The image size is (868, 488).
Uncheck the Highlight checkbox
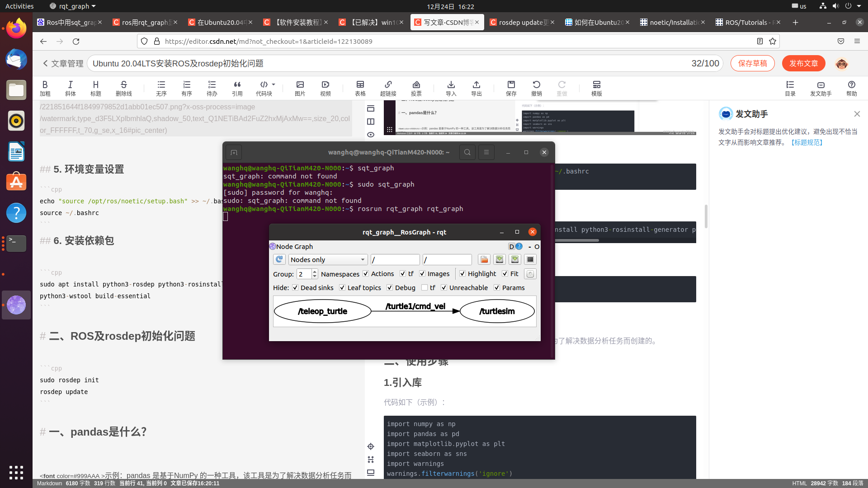tap(462, 274)
